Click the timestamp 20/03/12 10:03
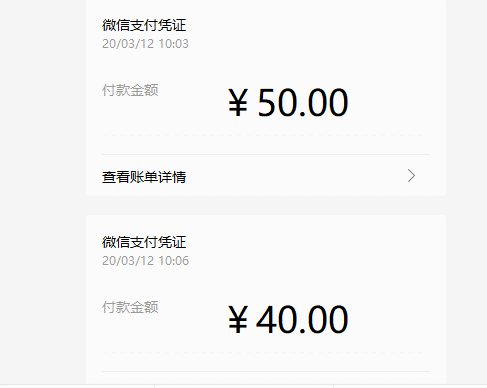Image resolution: width=487 pixels, height=388 pixels. [x=145, y=44]
